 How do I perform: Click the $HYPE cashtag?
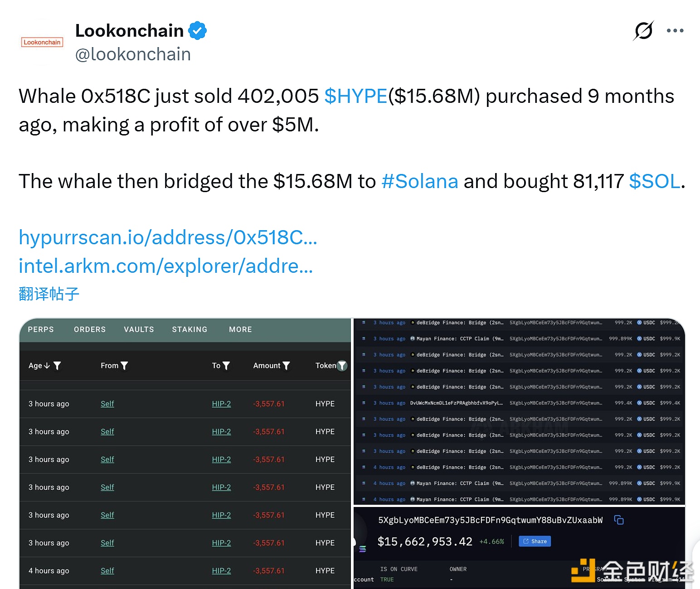coord(356,96)
